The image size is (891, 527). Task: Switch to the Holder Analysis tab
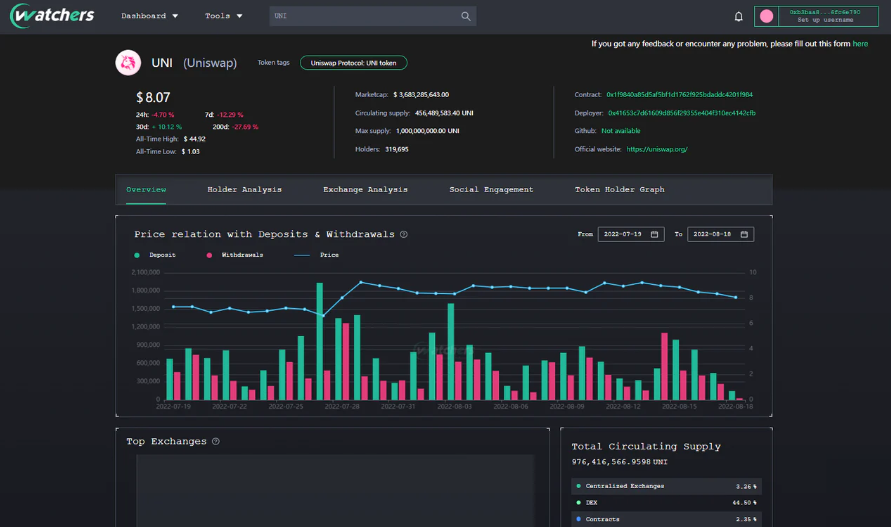pyautogui.click(x=244, y=189)
